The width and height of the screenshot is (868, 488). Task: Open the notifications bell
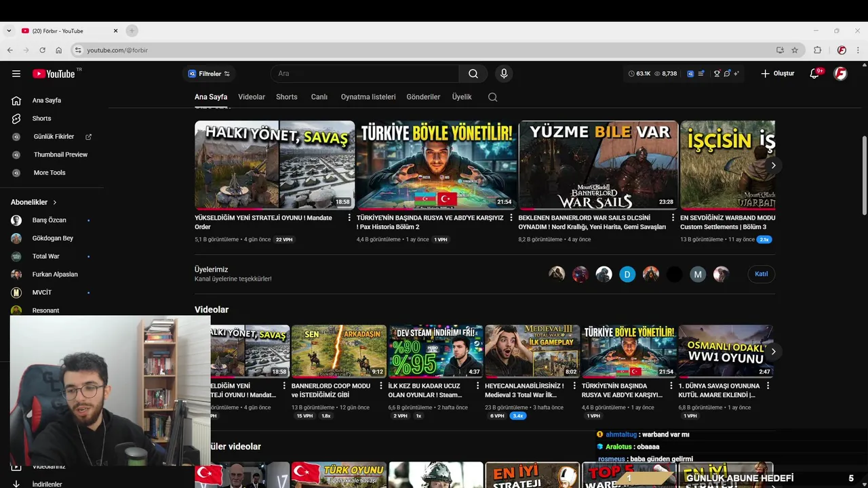pos(814,73)
